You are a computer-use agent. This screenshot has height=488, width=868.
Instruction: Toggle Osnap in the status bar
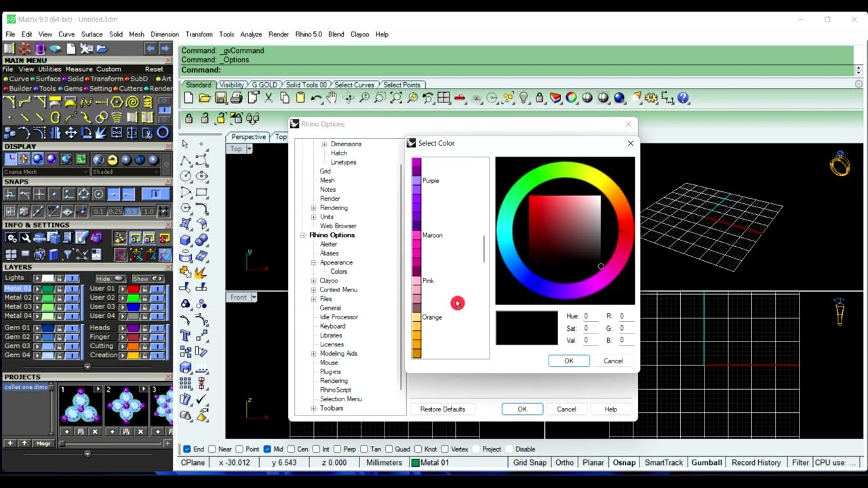(x=625, y=462)
